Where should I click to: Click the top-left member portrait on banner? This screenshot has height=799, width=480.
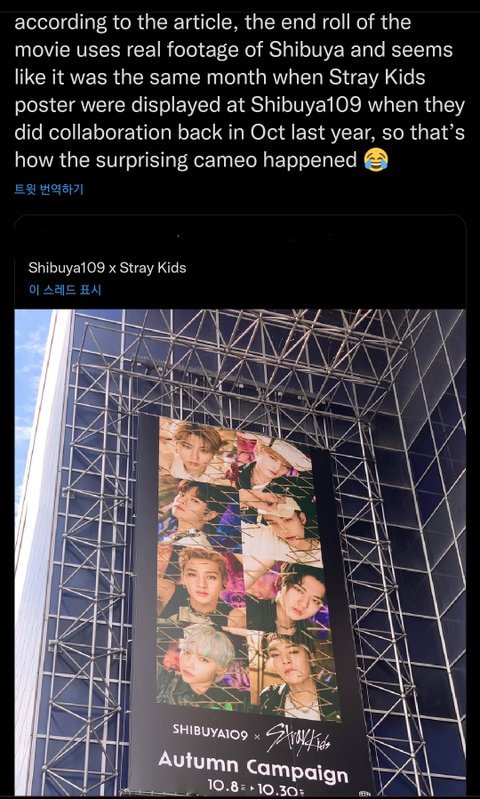tap(198, 448)
